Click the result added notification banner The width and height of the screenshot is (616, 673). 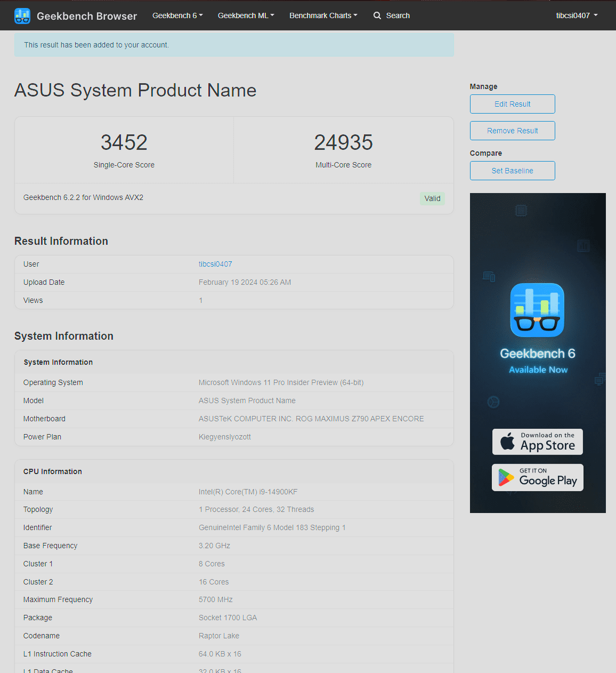coord(234,45)
